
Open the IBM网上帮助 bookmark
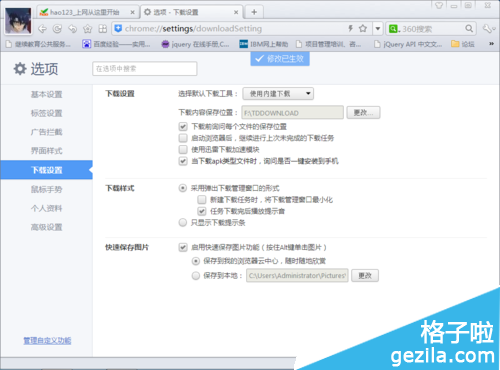[264, 44]
